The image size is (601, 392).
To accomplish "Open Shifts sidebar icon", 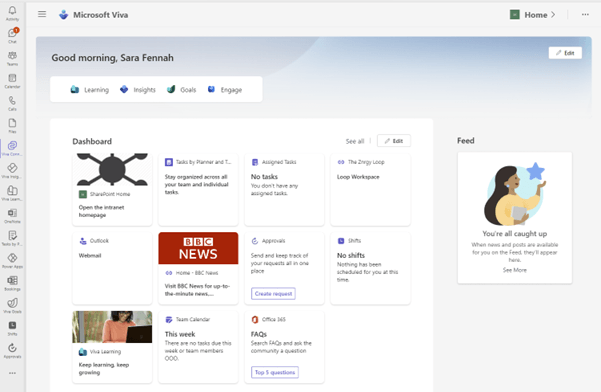I will point(12,328).
